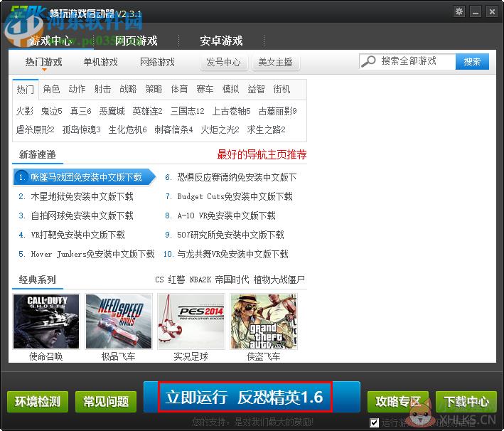Open 自拍网球免安装中文版下载 entry

pos(82,215)
